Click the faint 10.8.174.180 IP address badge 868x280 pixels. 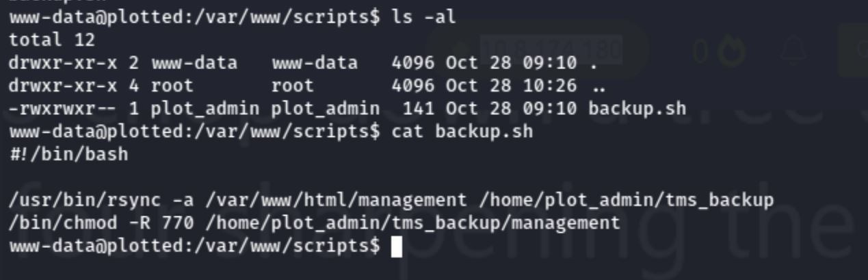click(551, 49)
